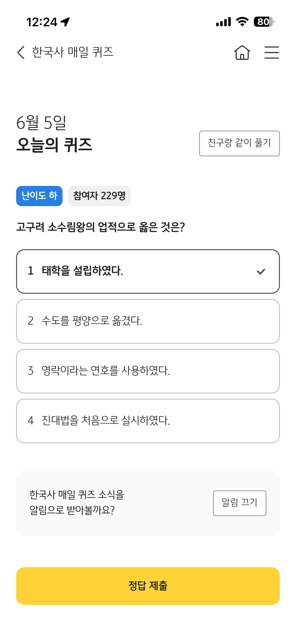Image resolution: width=296 pixels, height=644 pixels.
Task: Tap the quiz question text about 소수림왕
Action: point(101,227)
